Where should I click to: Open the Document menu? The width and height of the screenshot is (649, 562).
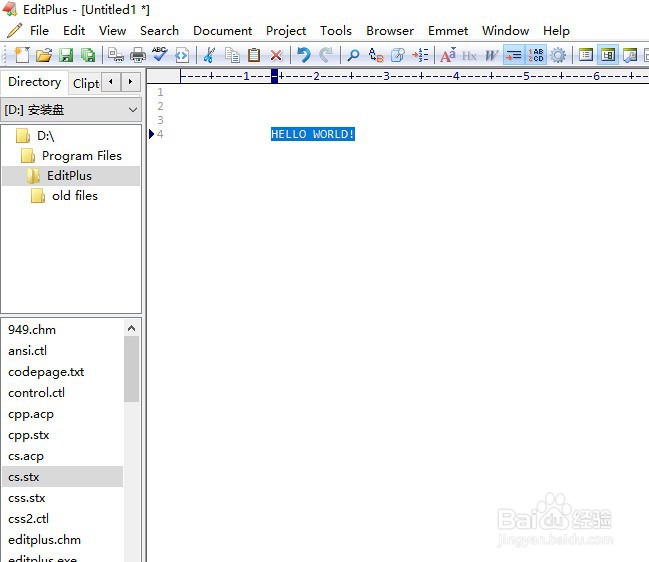pyautogui.click(x=222, y=31)
